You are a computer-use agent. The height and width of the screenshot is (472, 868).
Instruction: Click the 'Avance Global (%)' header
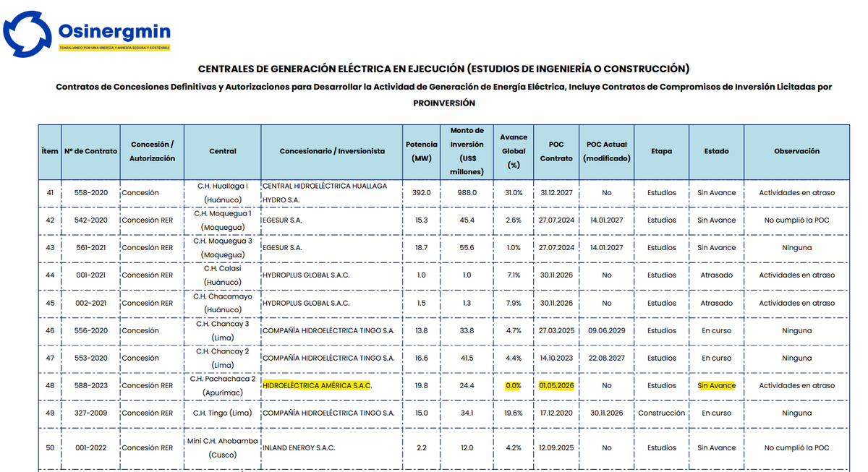coord(514,152)
